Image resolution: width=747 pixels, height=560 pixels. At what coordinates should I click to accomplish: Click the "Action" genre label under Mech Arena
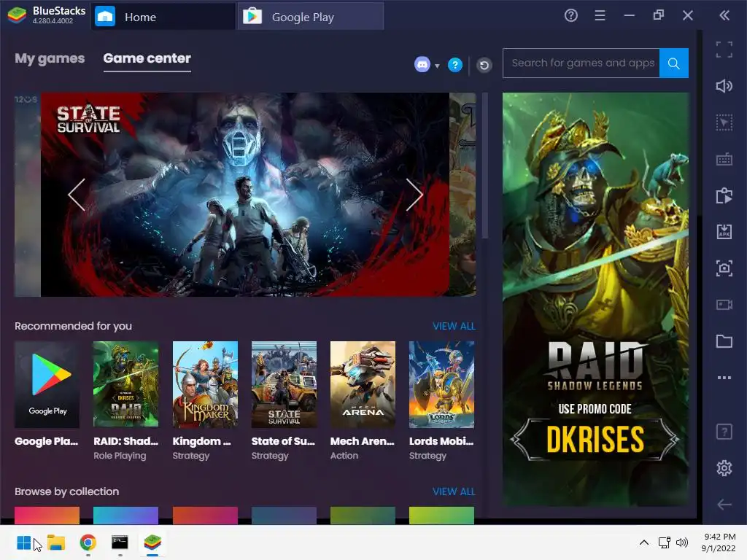(x=344, y=456)
